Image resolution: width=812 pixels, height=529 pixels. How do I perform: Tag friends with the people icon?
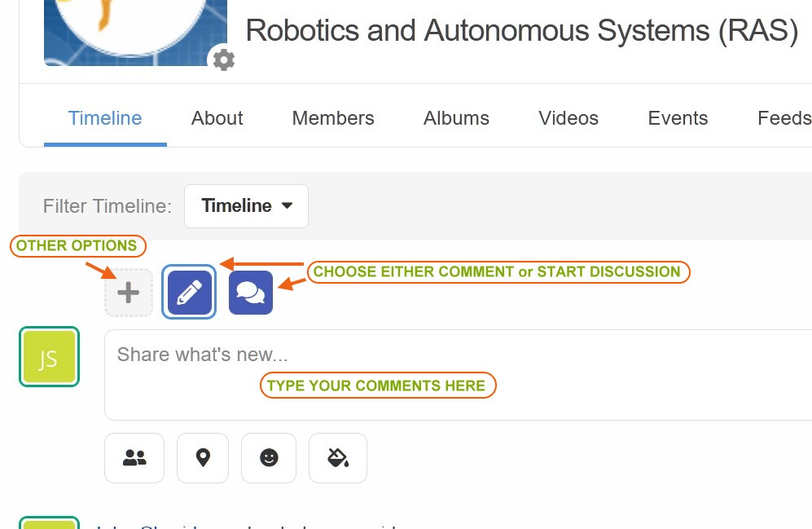(x=134, y=458)
